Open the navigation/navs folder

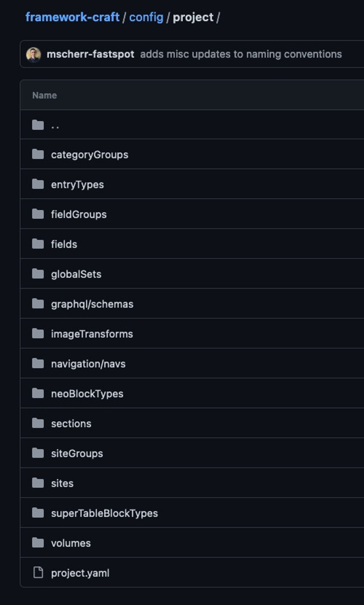pyautogui.click(x=88, y=364)
